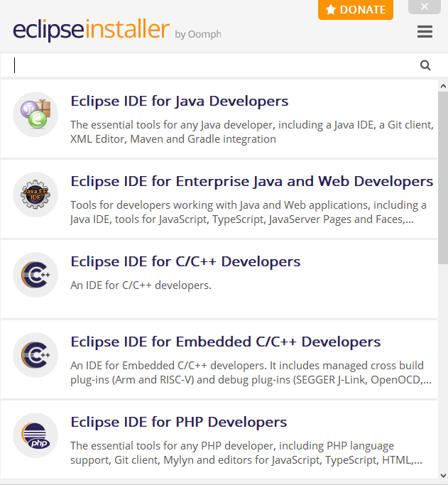The height and width of the screenshot is (485, 448).
Task: Click the PHP Developers package icon
Action: pos(35,435)
